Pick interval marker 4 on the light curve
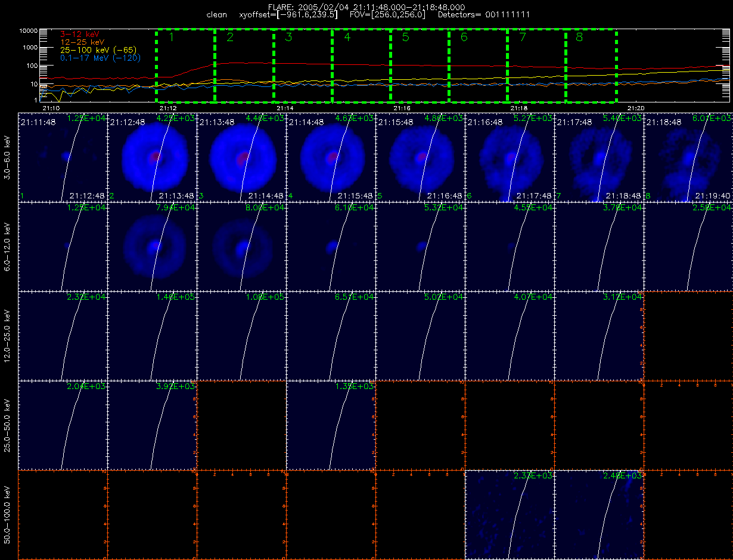Image resolution: width=733 pixels, height=560 pixels. point(347,38)
